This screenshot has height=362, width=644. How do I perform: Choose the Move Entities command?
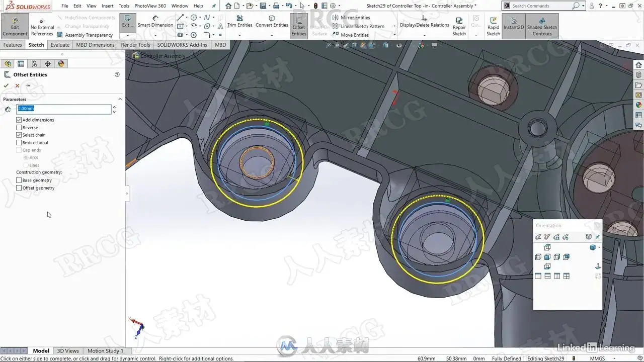coord(351,35)
